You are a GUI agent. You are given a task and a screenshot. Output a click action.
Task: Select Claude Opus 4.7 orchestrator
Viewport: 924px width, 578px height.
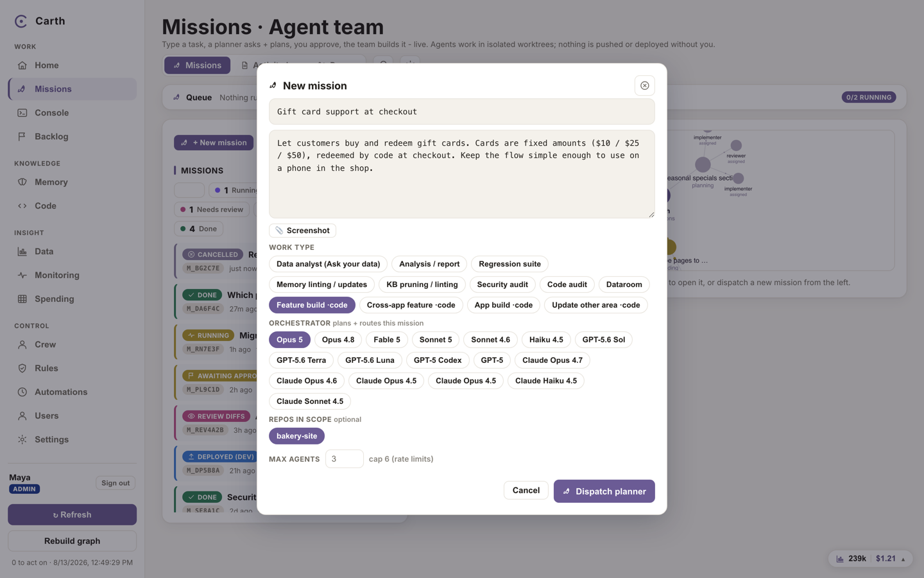click(x=552, y=360)
